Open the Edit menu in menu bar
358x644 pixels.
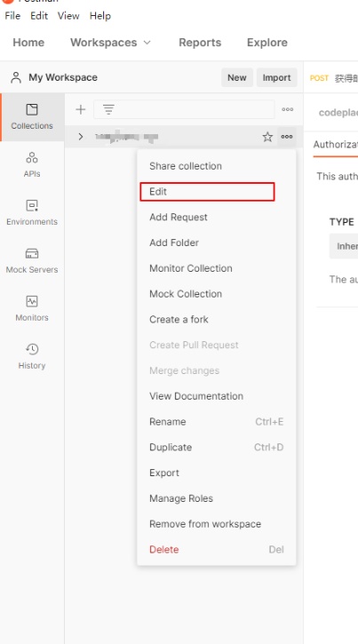[39, 16]
